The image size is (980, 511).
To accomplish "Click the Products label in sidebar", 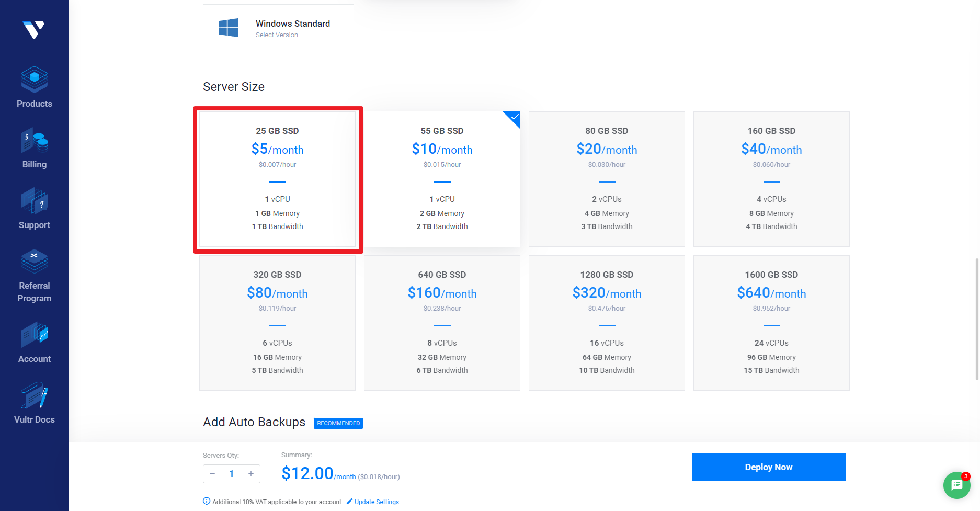I will (x=35, y=104).
